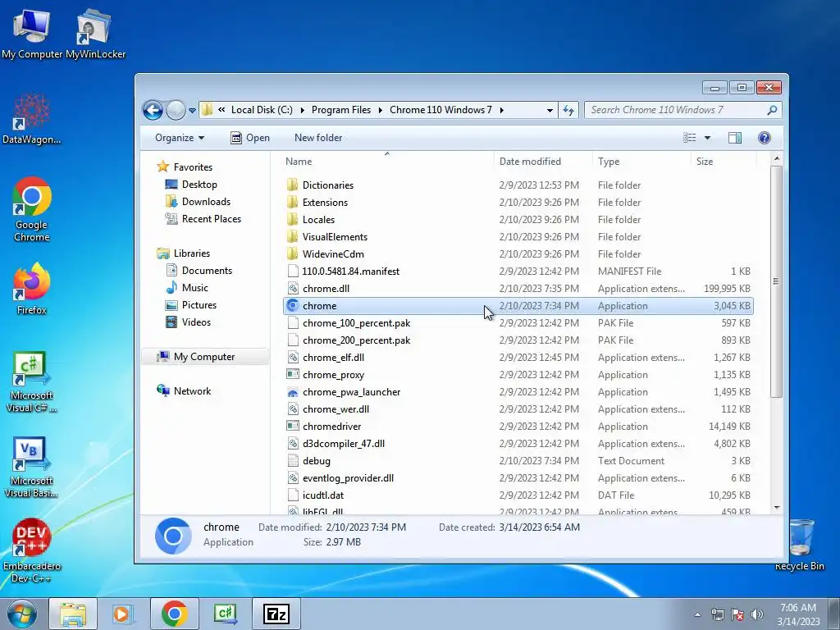Screen dimensions: 840x630
Task: Go to Local Disk (C:) breadcrumb
Action: (x=262, y=111)
